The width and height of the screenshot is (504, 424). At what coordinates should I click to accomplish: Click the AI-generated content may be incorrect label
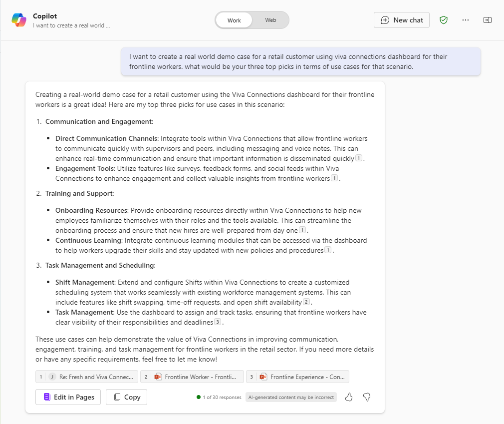(x=291, y=398)
